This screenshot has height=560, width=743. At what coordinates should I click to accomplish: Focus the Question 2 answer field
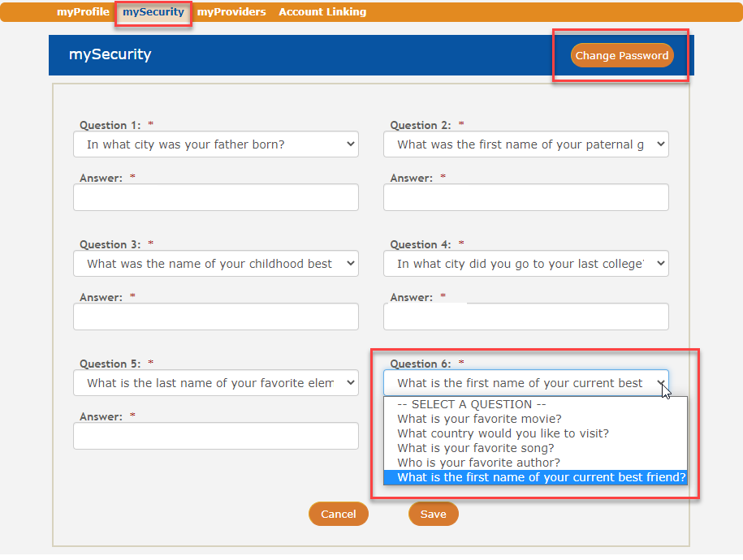526,197
